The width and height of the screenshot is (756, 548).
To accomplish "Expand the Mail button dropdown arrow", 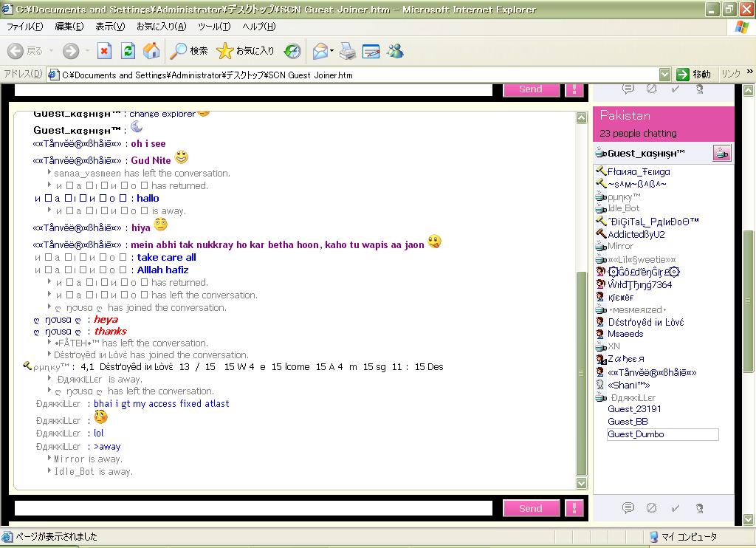I will pyautogui.click(x=332, y=51).
